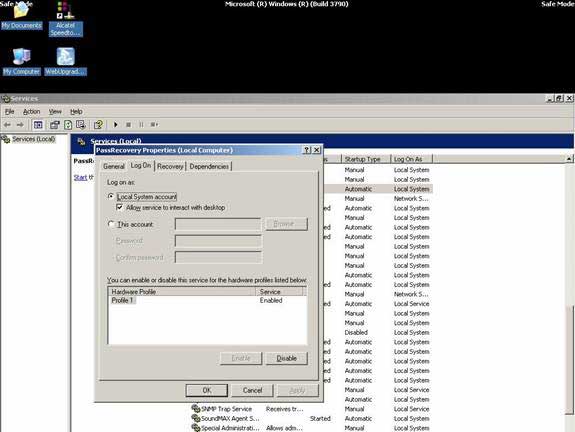Click the Disabled startup type cell
This screenshot has height=432, width=575.
click(x=356, y=332)
